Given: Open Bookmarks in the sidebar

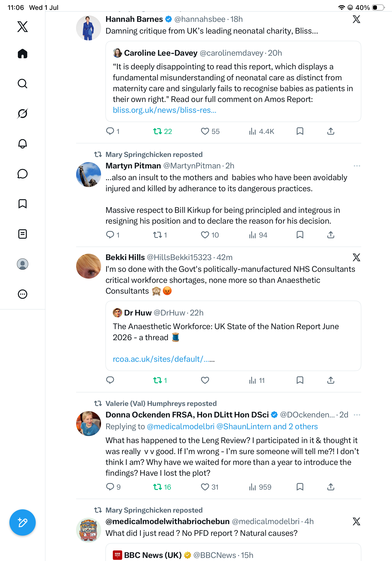Looking at the screenshot, I should tap(23, 204).
